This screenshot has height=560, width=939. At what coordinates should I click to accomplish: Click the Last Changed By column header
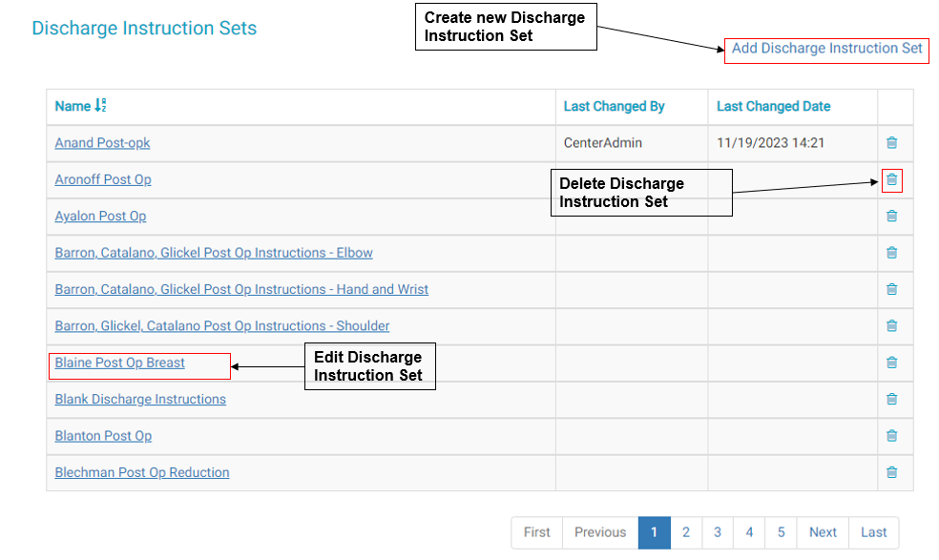click(614, 106)
